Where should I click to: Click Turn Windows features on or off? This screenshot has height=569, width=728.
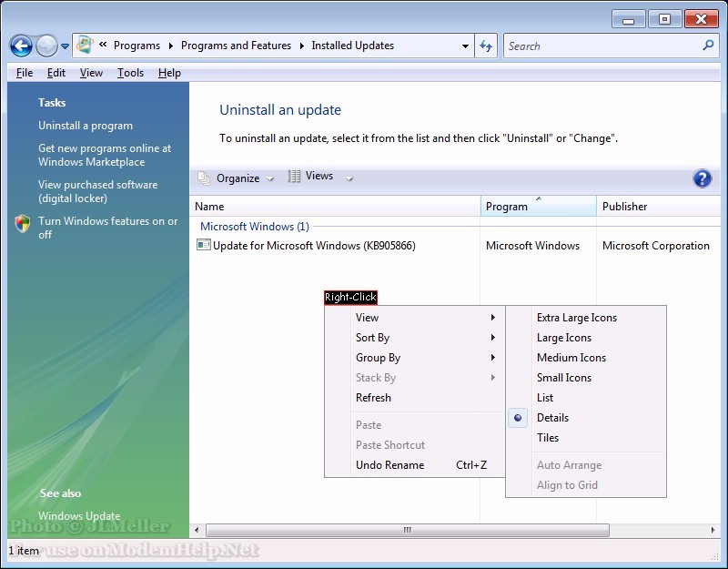point(107,228)
